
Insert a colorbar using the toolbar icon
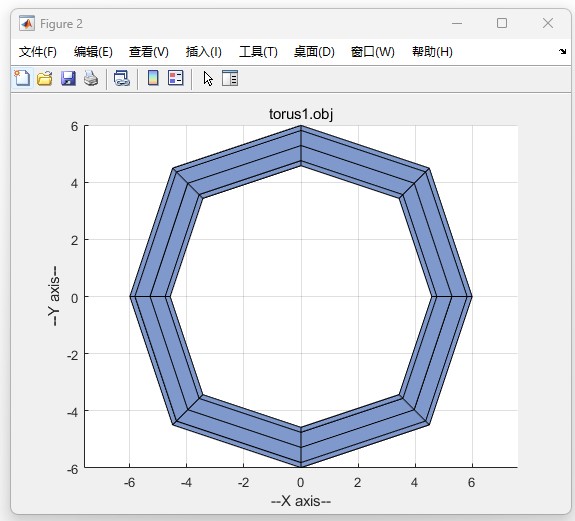(153, 78)
